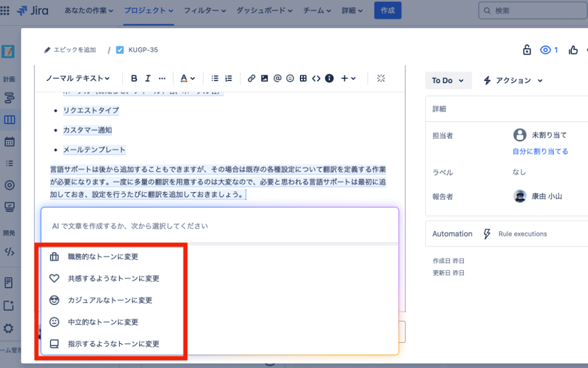Insert a bullet list
Viewport: 588px width, 368px height.
click(x=215, y=78)
